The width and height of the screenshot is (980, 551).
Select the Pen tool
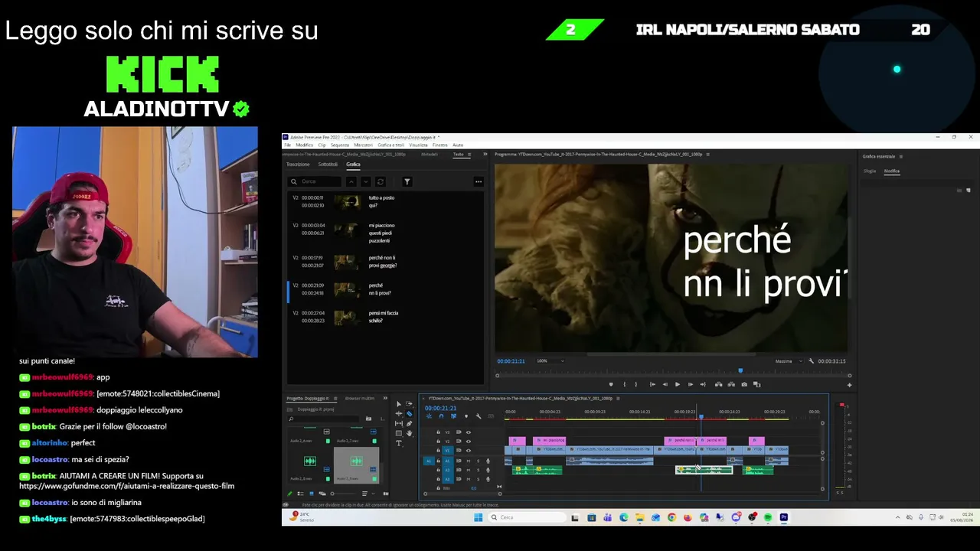409,423
